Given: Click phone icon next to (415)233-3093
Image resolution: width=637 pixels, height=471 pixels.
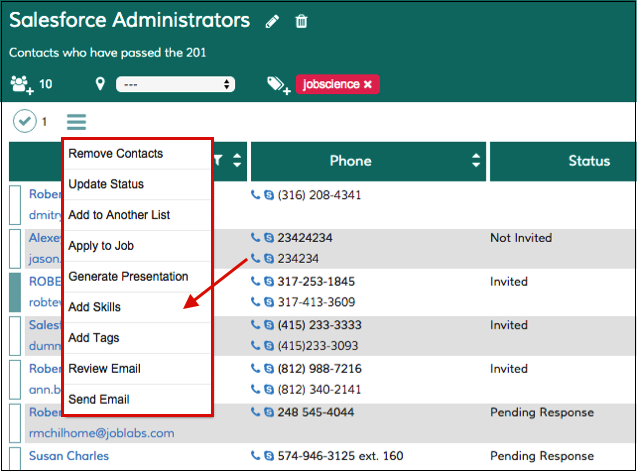Looking at the screenshot, I should [x=256, y=345].
